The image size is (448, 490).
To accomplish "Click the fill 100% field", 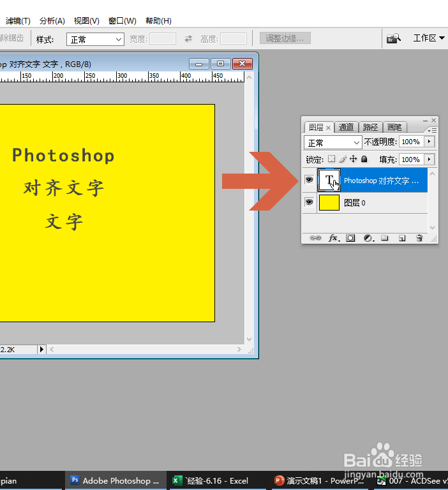I will (412, 160).
